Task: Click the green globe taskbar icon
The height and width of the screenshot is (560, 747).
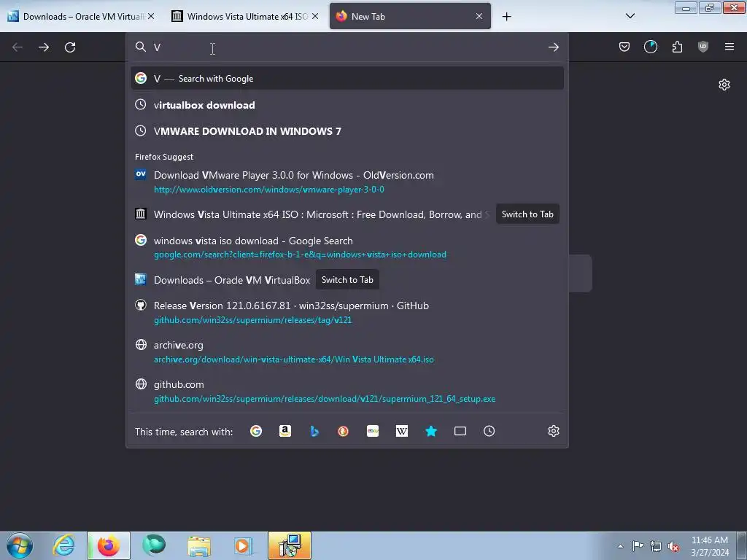Action: tap(153, 545)
